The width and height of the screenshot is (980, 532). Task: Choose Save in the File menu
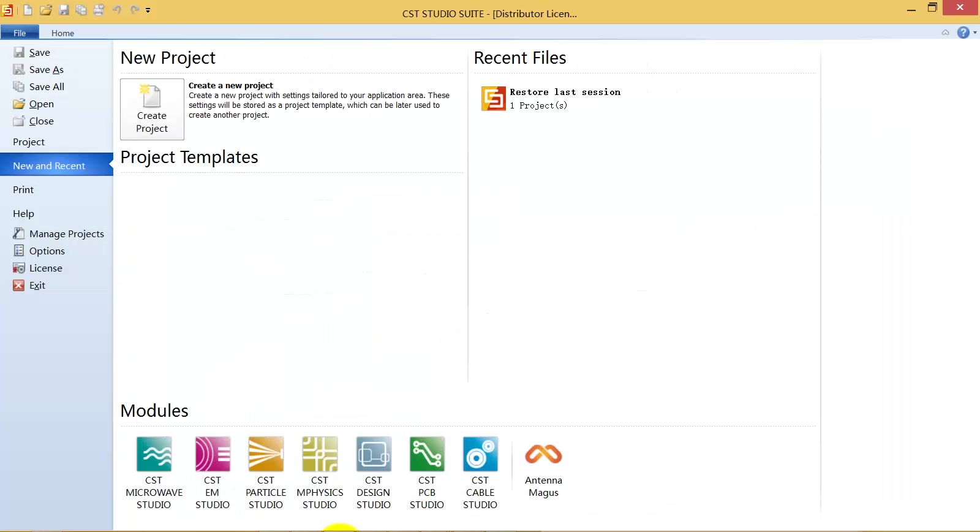(40, 53)
